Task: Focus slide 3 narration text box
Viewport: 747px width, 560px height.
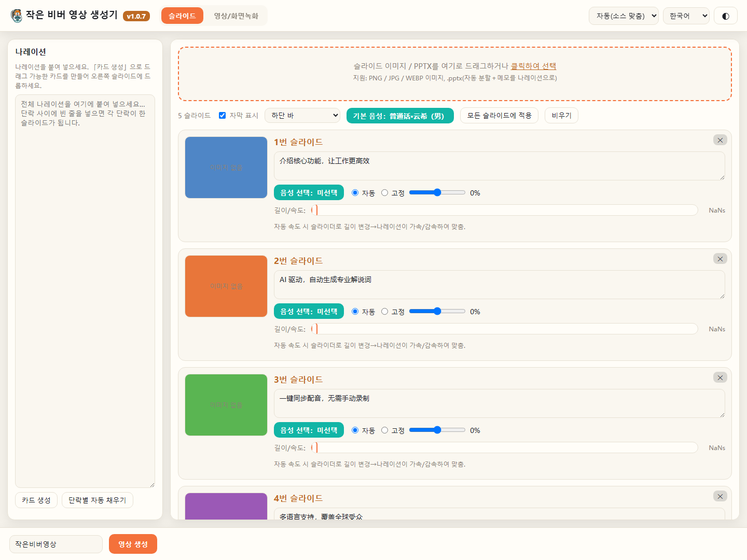Action: [x=500, y=403]
